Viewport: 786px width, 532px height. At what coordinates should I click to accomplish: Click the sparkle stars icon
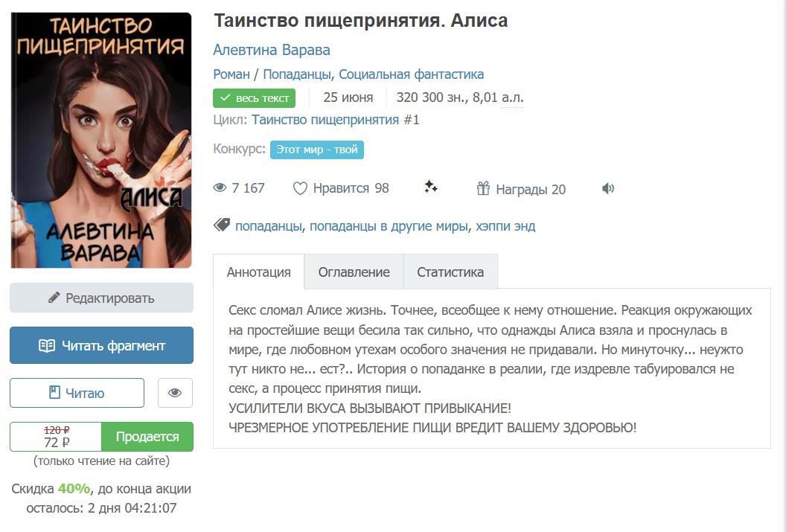431,188
